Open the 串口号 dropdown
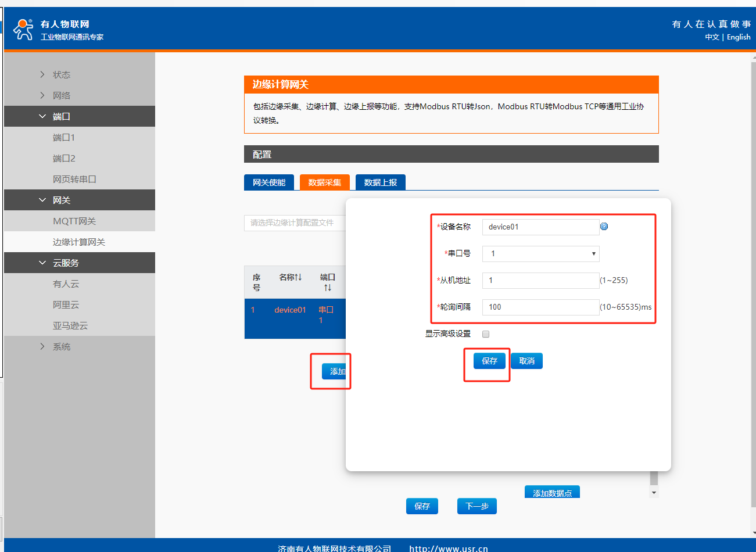This screenshot has width=756, height=552. click(x=540, y=254)
